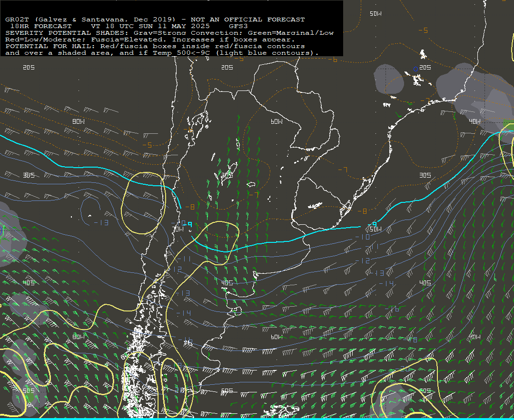
Task: Select the 'POTENTIAL FOR HAIL:' legend text
Action: point(50,46)
